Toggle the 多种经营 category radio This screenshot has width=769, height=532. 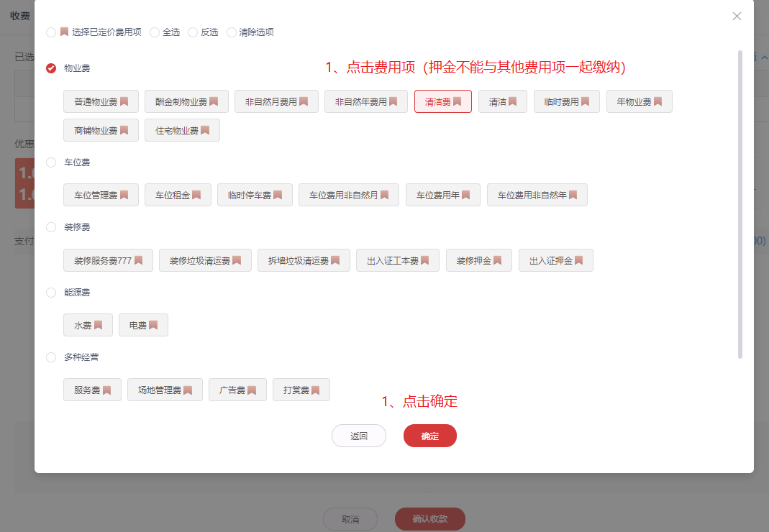tap(51, 357)
